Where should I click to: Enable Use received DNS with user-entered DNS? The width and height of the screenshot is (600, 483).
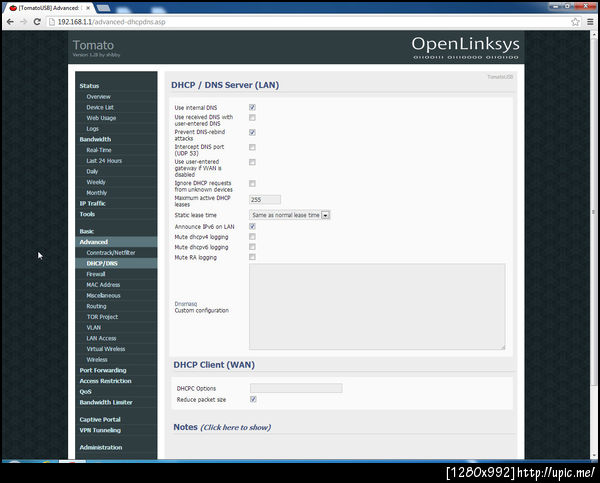pyautogui.click(x=252, y=117)
